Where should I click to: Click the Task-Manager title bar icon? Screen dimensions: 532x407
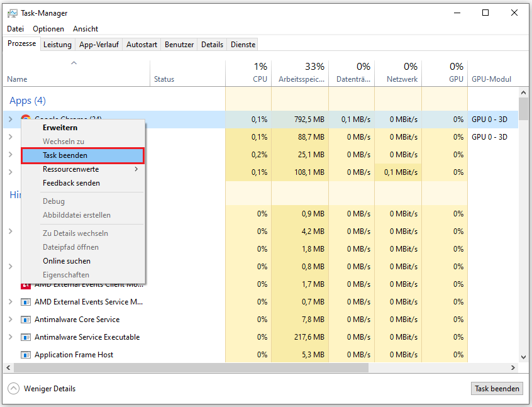click(x=12, y=13)
